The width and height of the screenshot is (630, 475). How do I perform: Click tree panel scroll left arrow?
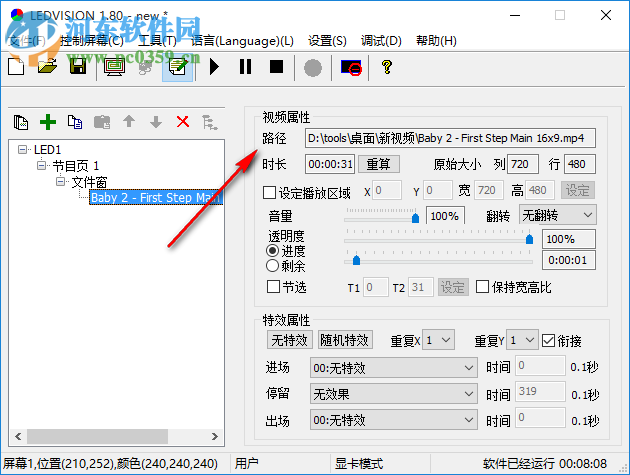tap(18, 436)
